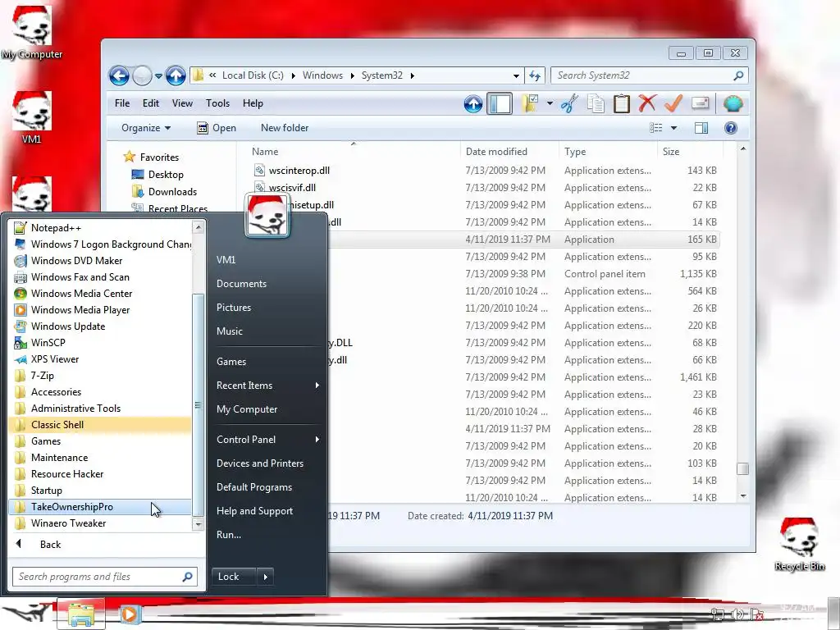Expand the Winaero Tweaker folder
The image size is (840, 630).
pyautogui.click(x=101, y=523)
